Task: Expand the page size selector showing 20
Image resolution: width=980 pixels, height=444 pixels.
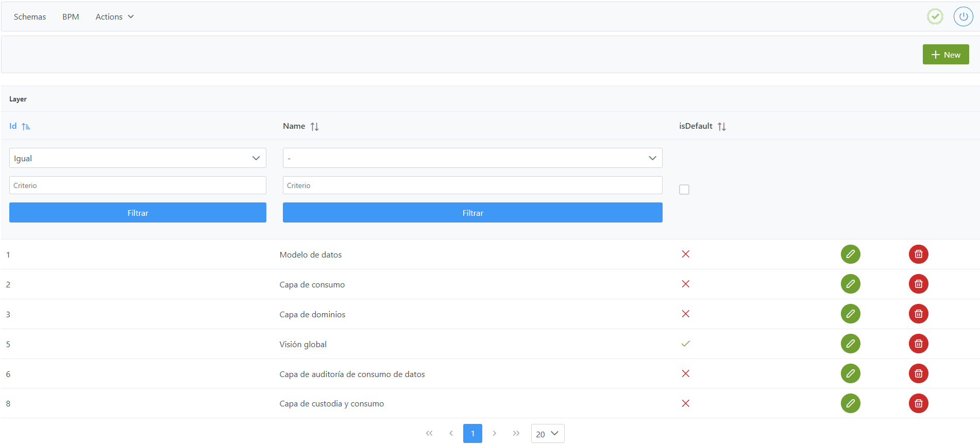Action: [x=547, y=434]
